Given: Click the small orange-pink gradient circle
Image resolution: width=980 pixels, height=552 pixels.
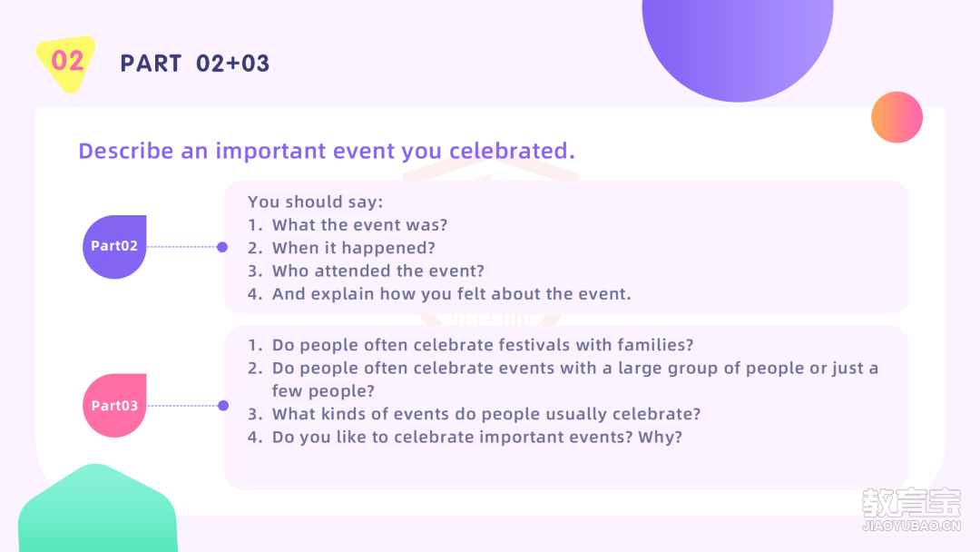Looking at the screenshot, I should pos(897,117).
